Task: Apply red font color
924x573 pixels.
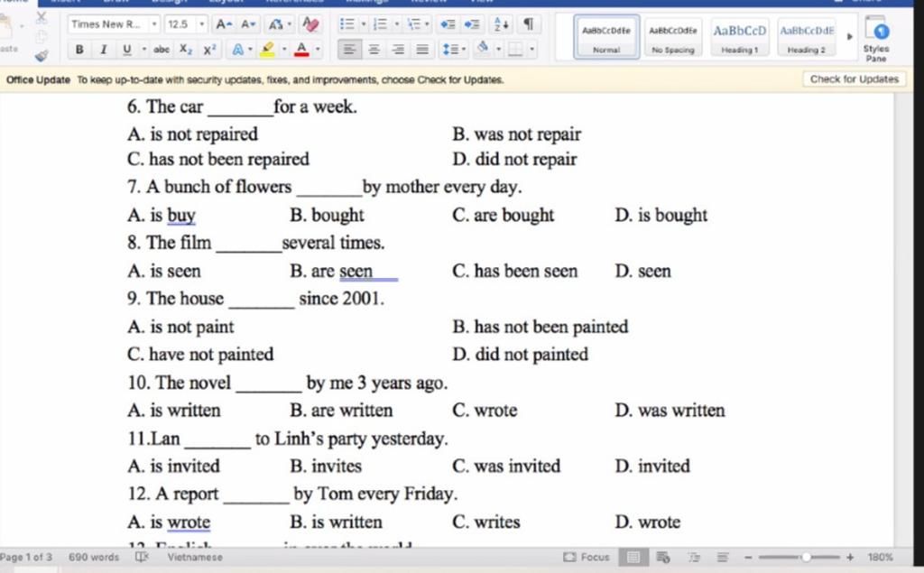Action: 301,50
